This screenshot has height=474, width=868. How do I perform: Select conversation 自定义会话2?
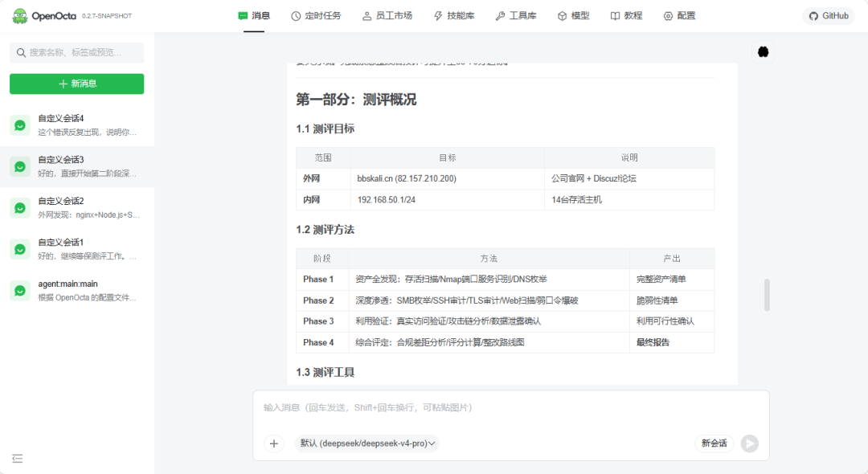77,208
